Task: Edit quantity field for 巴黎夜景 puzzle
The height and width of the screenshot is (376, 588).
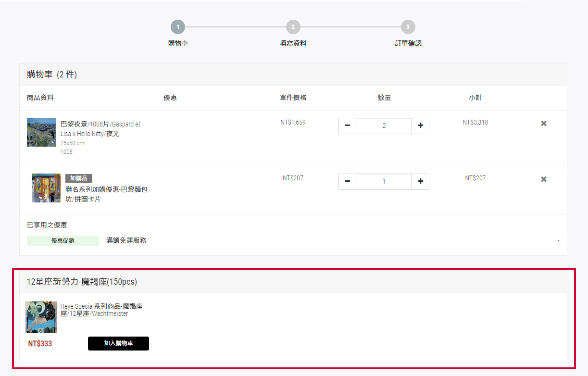Action: coord(384,126)
